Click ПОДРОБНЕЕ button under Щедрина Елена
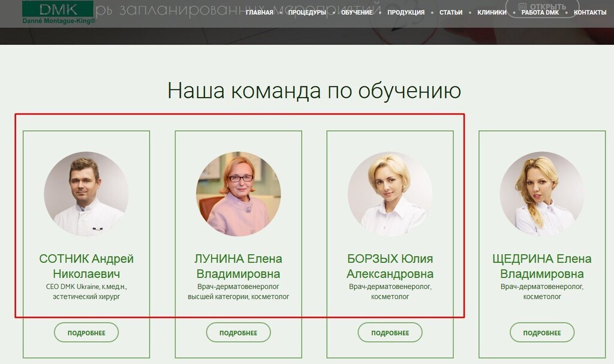This screenshot has height=364, width=614. [x=542, y=333]
